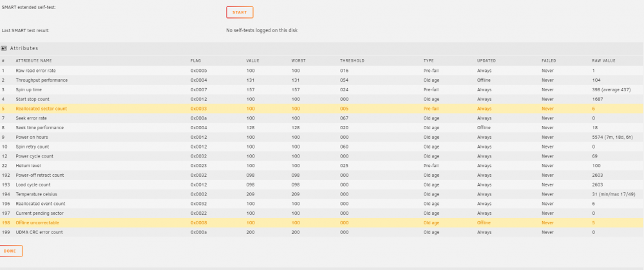Click the 'Value' column header

point(252,60)
